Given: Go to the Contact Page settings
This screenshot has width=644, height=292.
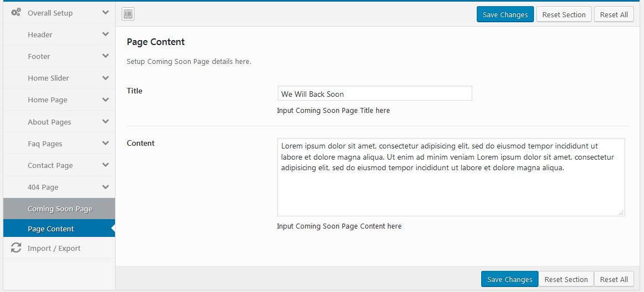Looking at the screenshot, I should click(50, 165).
